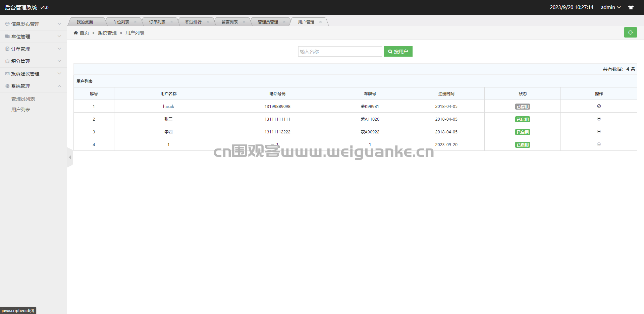Switch to the 车位列表 tab
The height and width of the screenshot is (314, 644).
click(121, 22)
